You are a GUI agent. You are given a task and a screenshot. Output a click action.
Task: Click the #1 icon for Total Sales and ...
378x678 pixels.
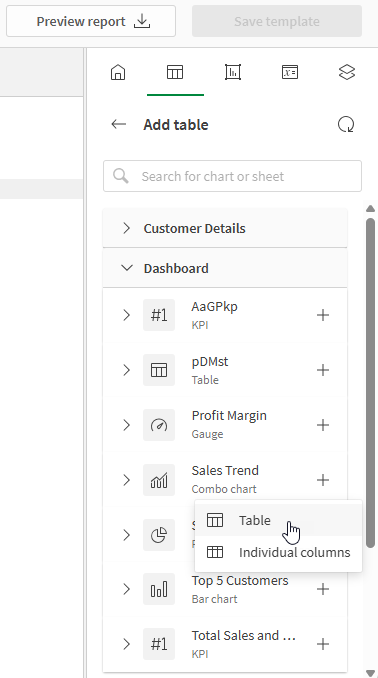click(x=159, y=644)
